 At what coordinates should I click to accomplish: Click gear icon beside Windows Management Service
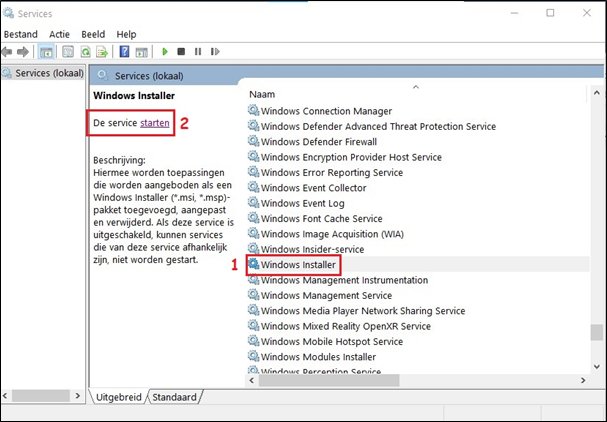(x=254, y=295)
